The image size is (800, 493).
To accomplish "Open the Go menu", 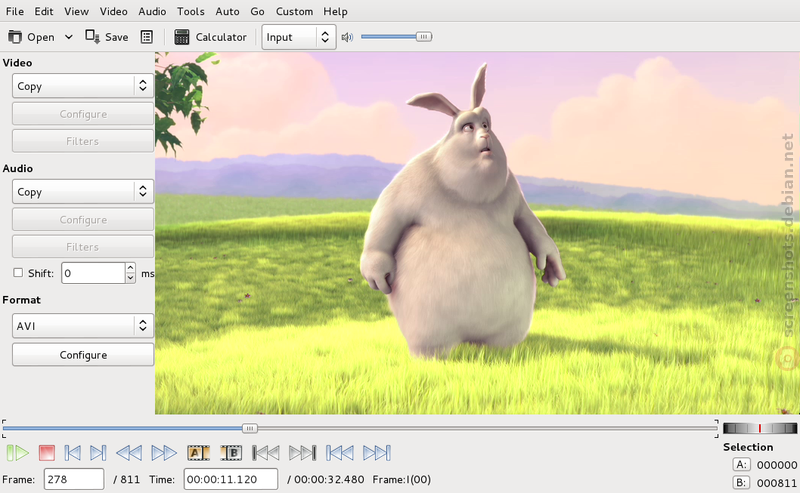I will [257, 11].
